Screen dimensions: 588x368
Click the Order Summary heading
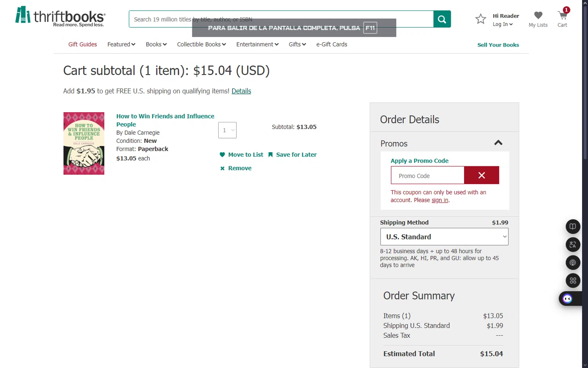(x=419, y=296)
